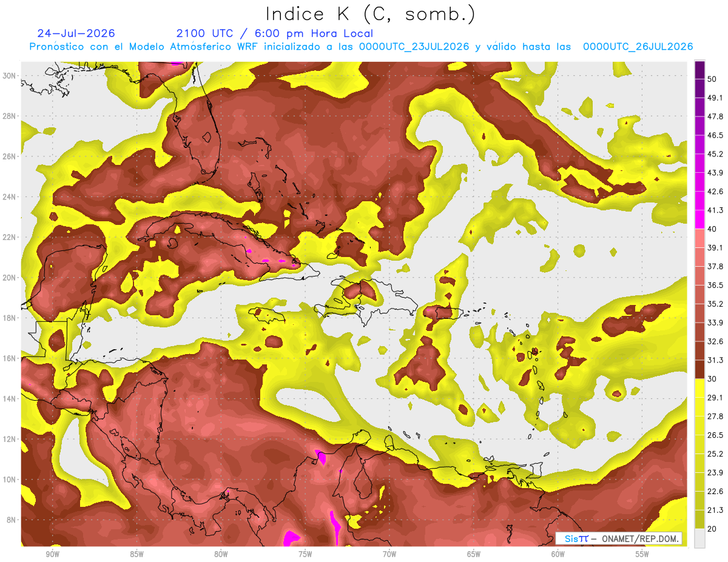
Task: Click the colorbar label '47.8'
Action: (x=716, y=116)
